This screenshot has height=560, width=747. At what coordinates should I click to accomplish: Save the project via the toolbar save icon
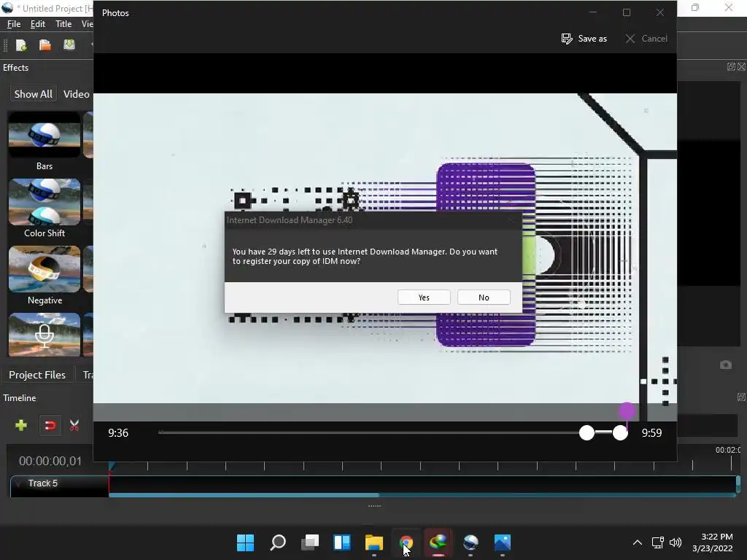coord(69,44)
